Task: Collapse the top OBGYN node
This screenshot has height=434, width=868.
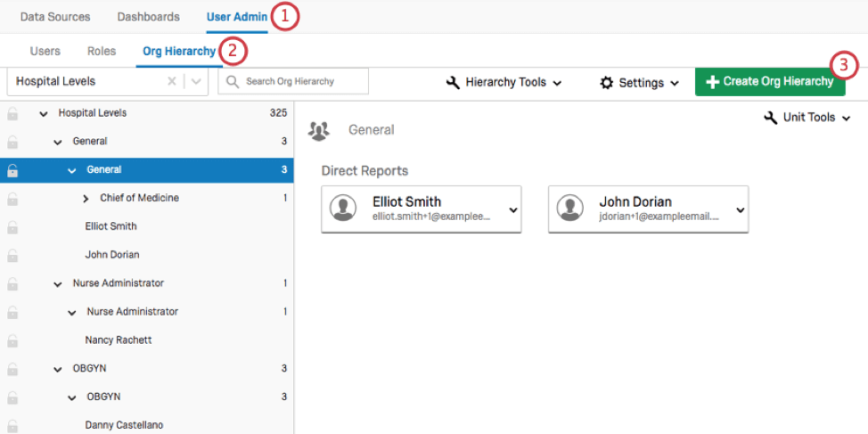Action: [x=58, y=369]
